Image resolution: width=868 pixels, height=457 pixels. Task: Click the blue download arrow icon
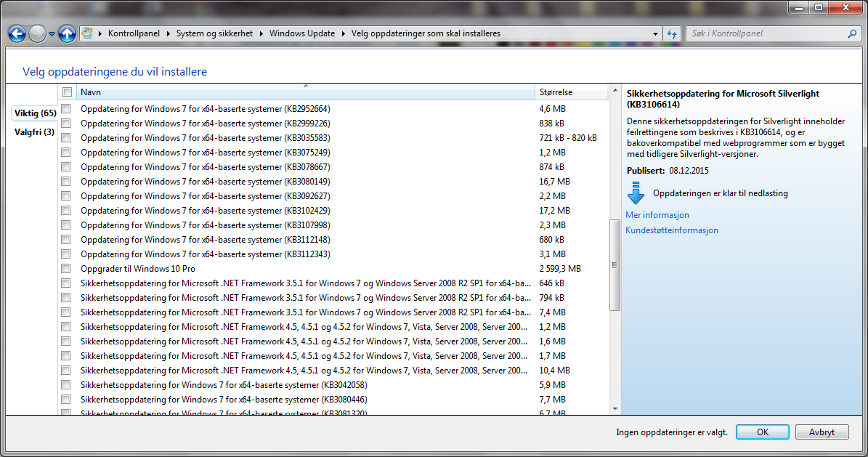[636, 193]
